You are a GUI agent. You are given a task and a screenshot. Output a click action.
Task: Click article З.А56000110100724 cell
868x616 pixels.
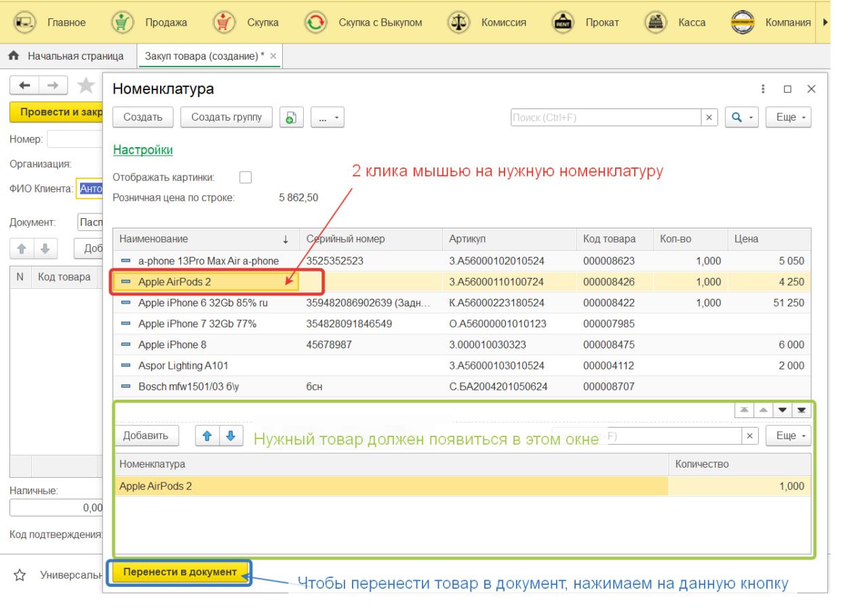510,282
